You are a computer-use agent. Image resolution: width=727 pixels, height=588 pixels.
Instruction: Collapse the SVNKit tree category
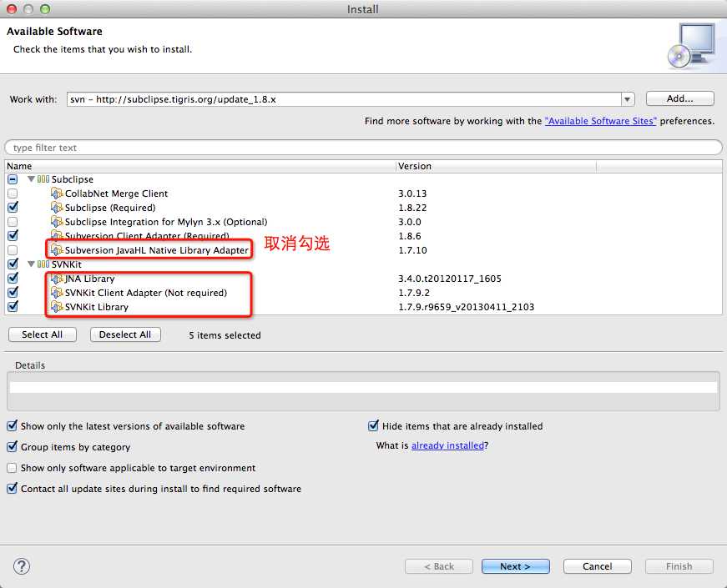(x=31, y=264)
